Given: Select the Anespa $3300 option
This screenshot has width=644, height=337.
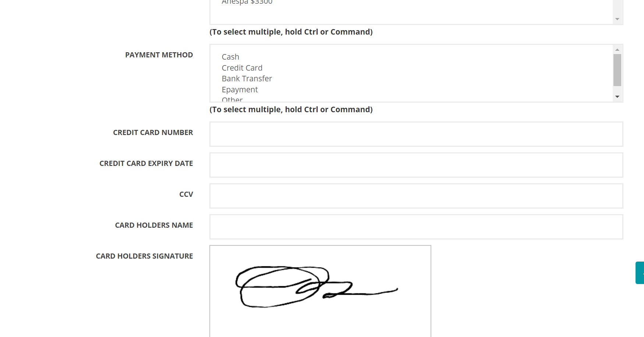Looking at the screenshot, I should point(247,2).
